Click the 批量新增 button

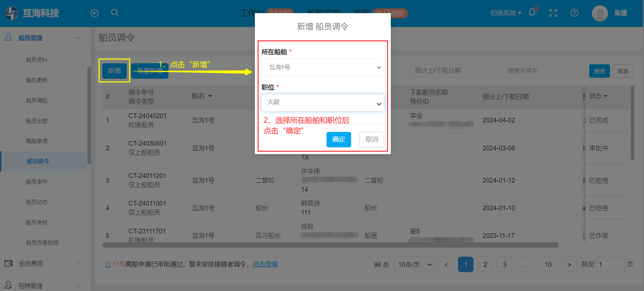pos(150,71)
